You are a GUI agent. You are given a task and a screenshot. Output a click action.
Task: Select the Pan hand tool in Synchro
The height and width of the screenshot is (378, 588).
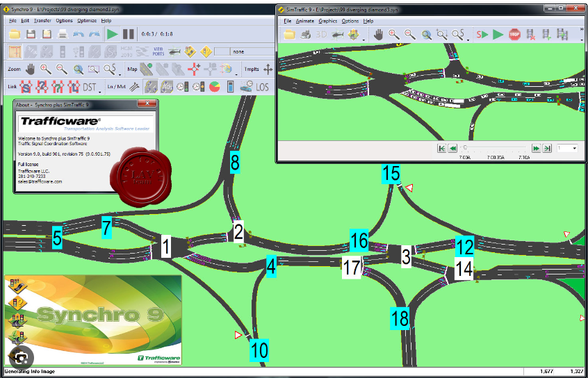tap(30, 69)
